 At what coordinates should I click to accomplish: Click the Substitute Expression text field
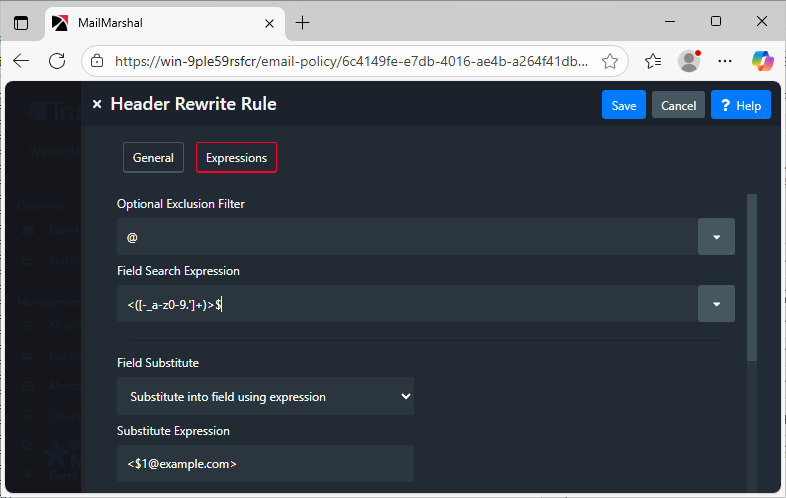265,464
